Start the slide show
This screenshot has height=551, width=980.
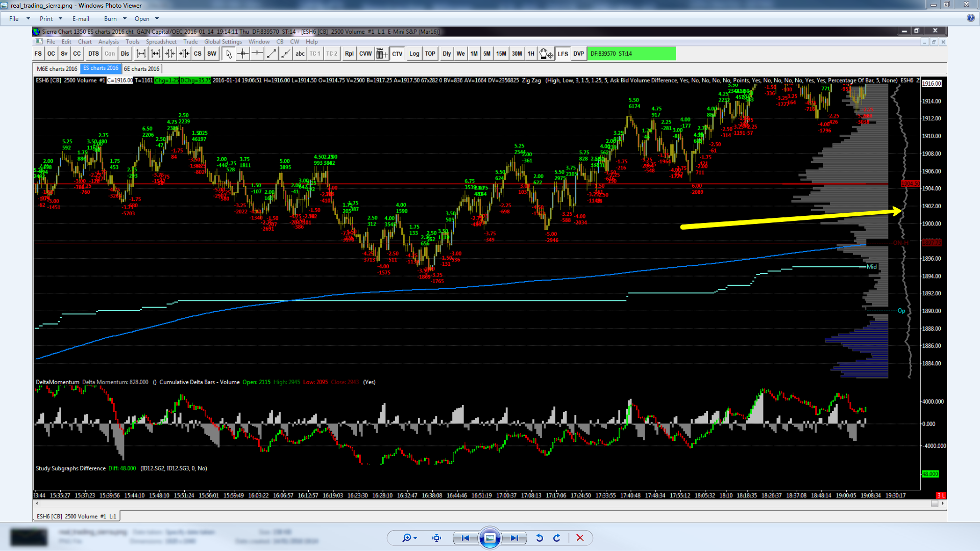489,538
